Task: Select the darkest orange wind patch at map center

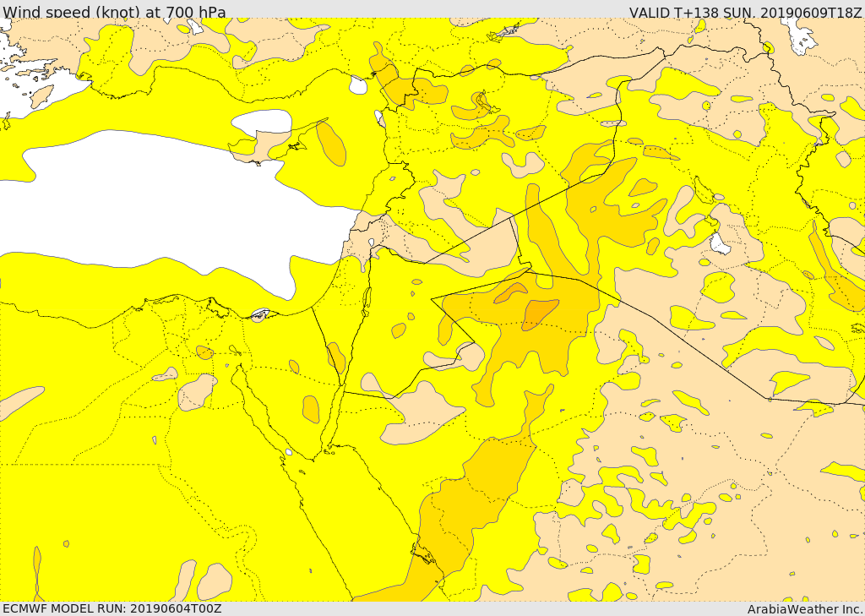Action: 539,313
